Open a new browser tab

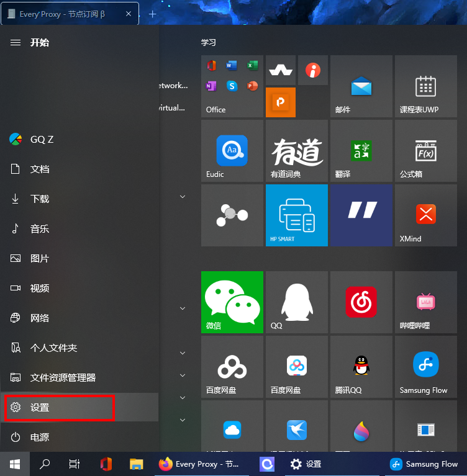(x=152, y=14)
